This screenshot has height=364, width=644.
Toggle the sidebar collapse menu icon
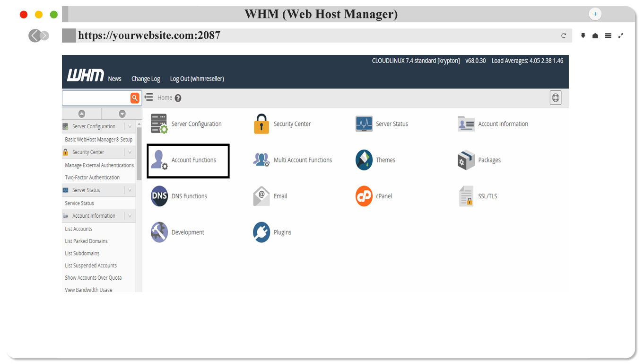tap(148, 97)
